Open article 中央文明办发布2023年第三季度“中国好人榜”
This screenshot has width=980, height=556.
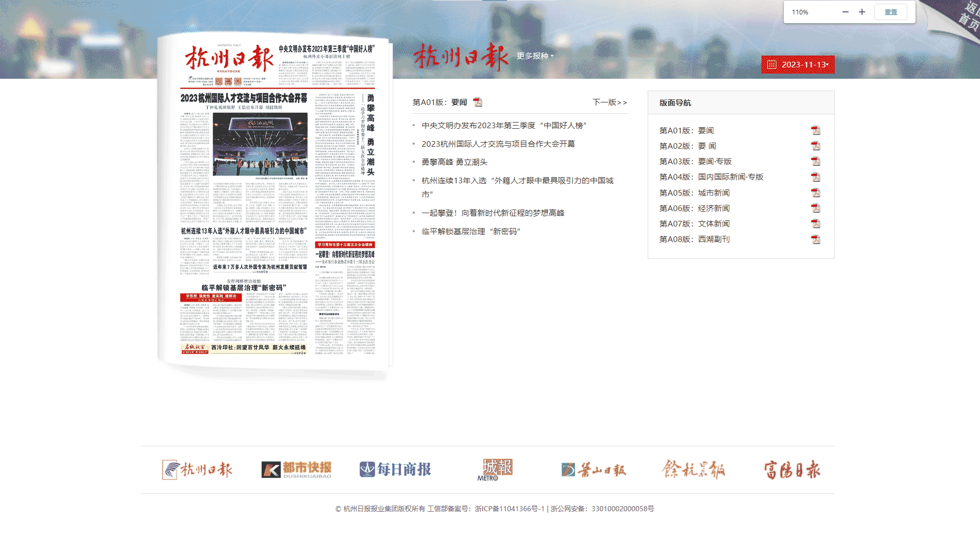click(504, 126)
